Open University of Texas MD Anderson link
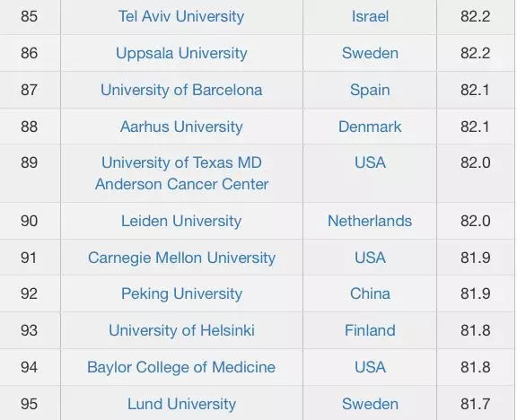This screenshot has height=420, width=517. tap(181, 173)
